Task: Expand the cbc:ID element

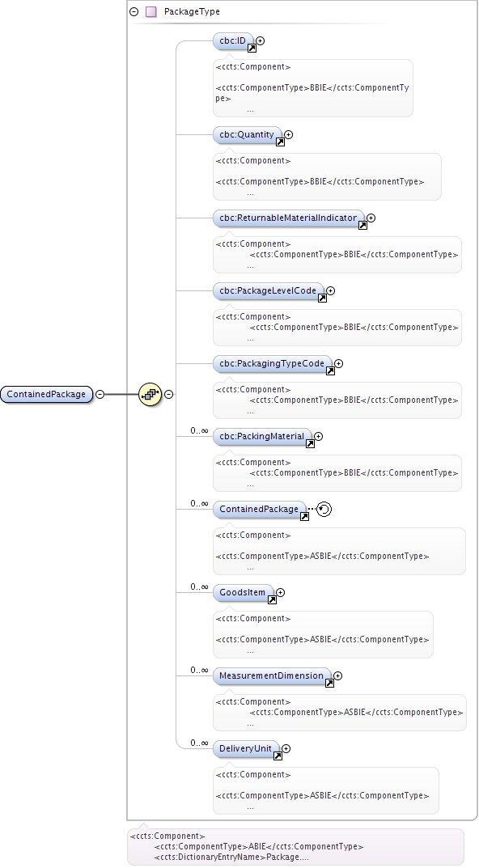Action: click(x=261, y=40)
